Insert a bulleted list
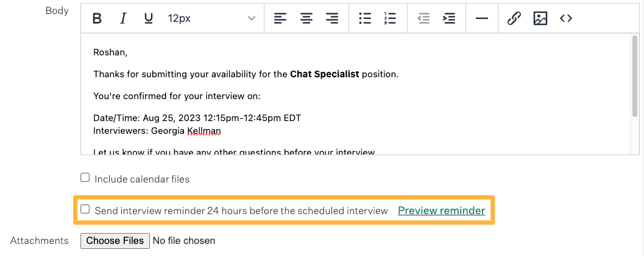 [x=365, y=18]
